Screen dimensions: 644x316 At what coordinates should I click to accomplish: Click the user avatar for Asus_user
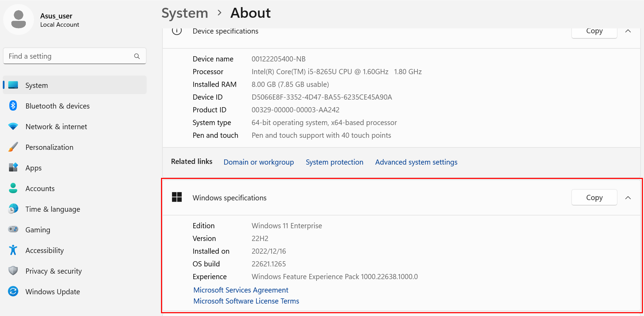pos(18,19)
